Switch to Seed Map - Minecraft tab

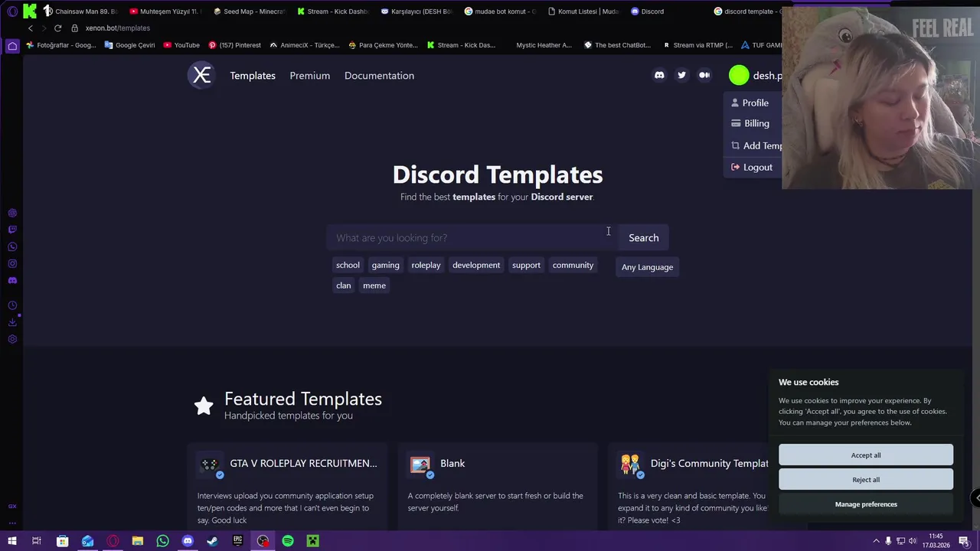coord(248,11)
